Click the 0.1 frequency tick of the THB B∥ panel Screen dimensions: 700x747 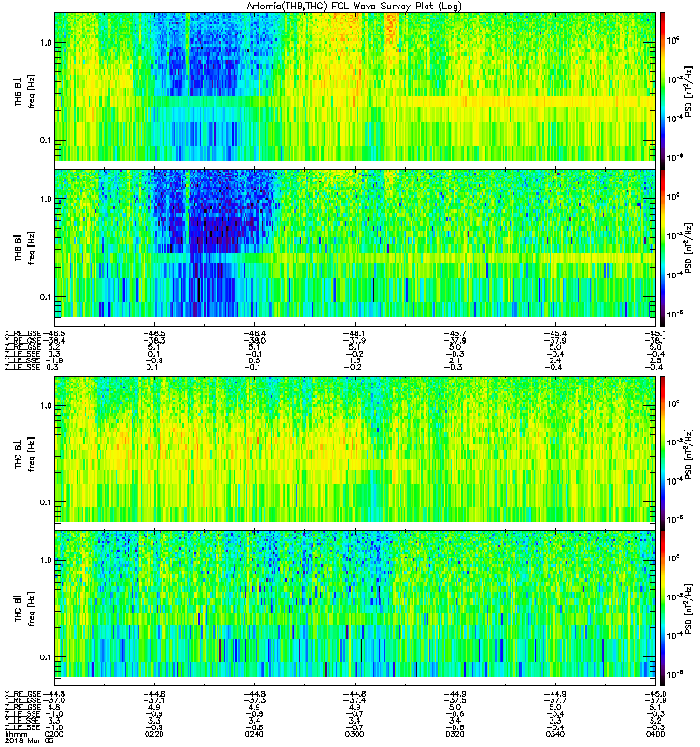click(x=46, y=297)
